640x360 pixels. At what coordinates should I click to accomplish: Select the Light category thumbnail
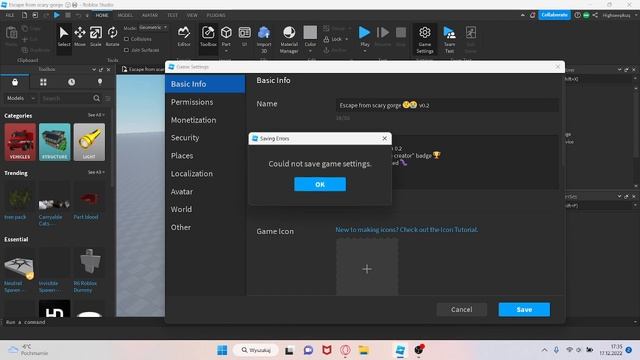tap(89, 142)
